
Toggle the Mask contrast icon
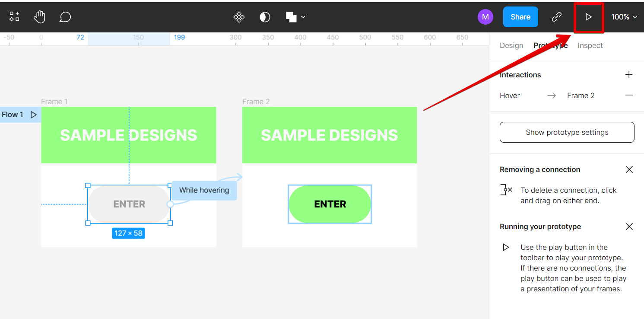[x=265, y=17]
